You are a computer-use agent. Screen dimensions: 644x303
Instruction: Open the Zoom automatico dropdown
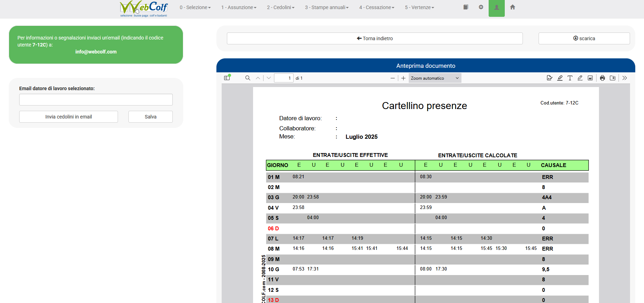click(x=435, y=78)
